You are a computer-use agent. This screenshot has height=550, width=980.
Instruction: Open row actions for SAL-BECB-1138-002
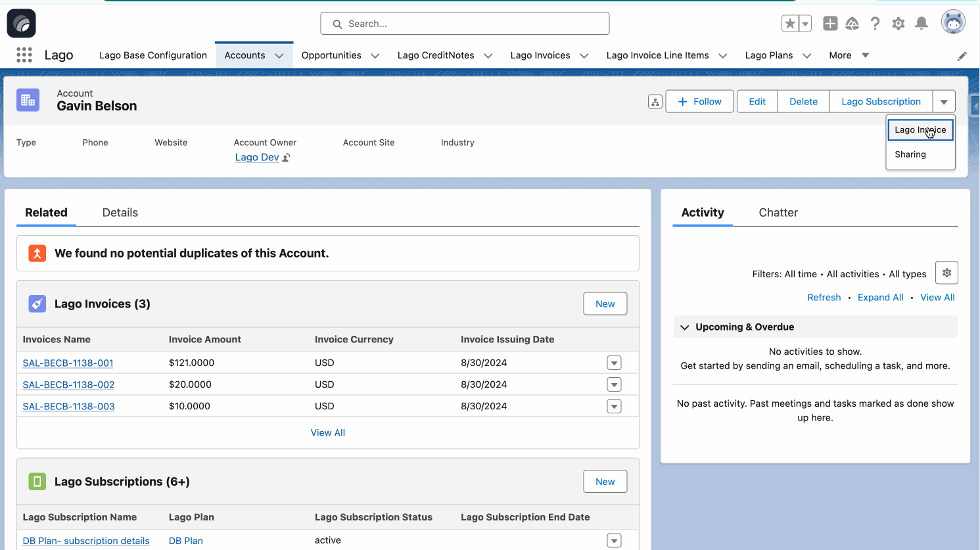[x=614, y=385]
